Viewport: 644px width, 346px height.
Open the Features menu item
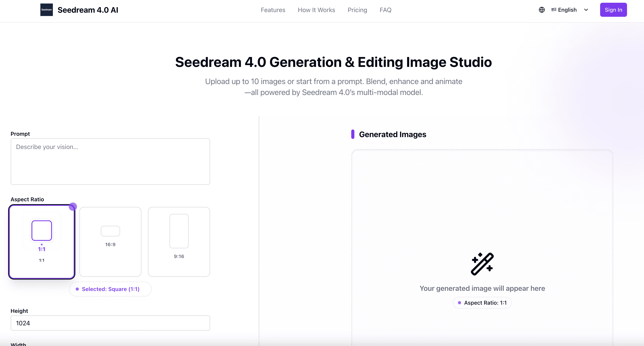(273, 10)
